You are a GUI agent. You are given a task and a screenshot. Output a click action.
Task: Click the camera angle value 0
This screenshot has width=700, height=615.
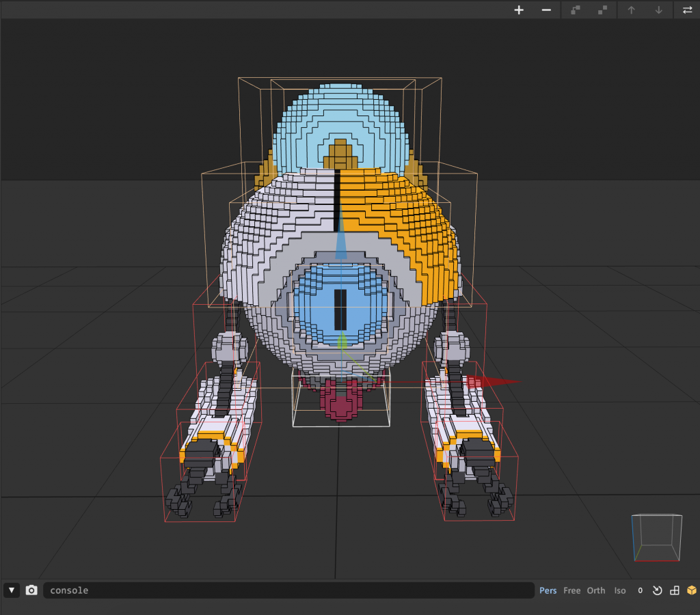640,590
